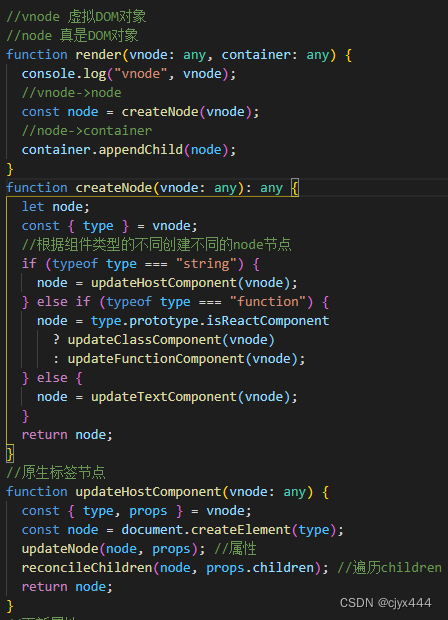
Task: Click the "node = updateHostComponent(vnode);" line
Action: point(167,283)
